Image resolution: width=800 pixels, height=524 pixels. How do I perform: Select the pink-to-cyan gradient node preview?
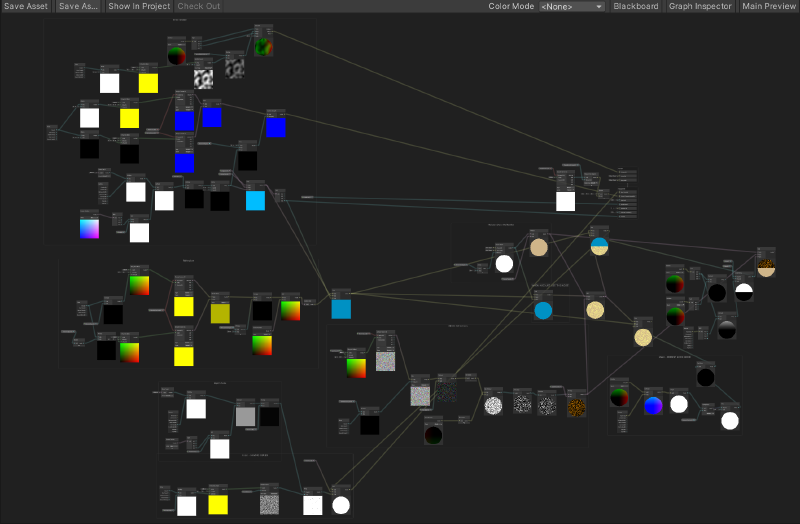[x=89, y=229]
